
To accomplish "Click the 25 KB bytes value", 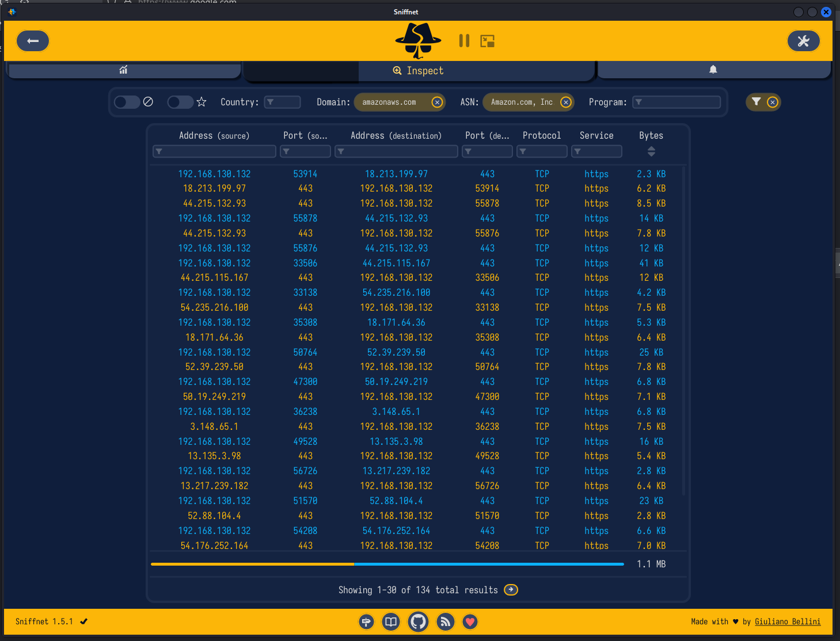I will pyautogui.click(x=651, y=352).
